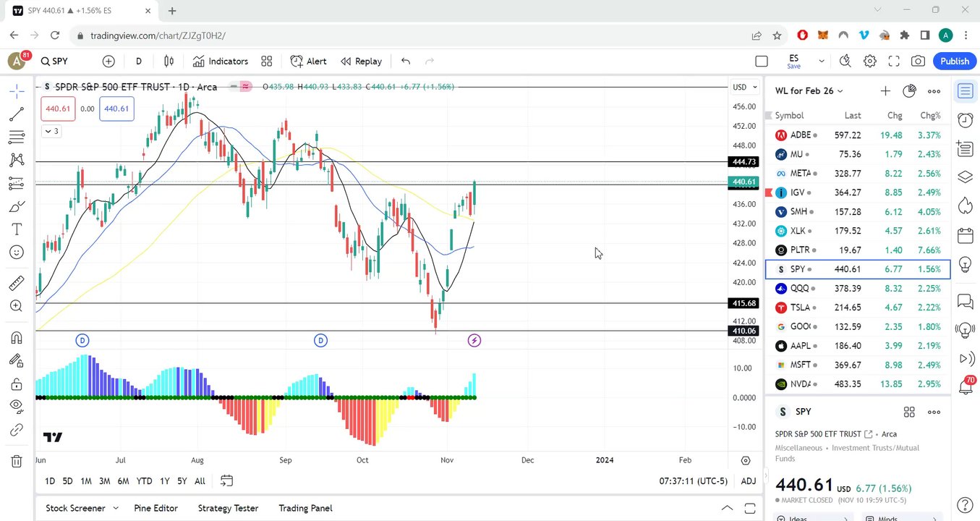Click the compare or add symbol plus button
Screen dimensions: 980x521
(x=108, y=62)
